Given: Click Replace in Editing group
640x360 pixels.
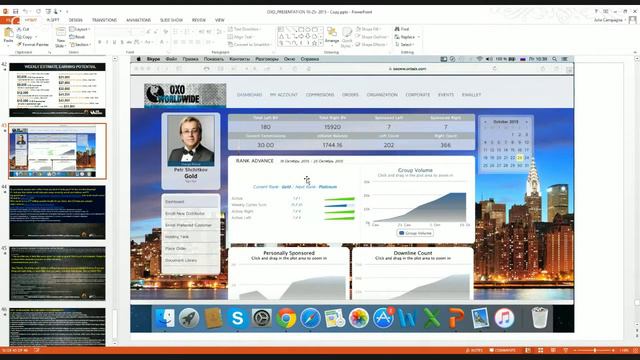Looking at the screenshot, I should click(407, 37).
